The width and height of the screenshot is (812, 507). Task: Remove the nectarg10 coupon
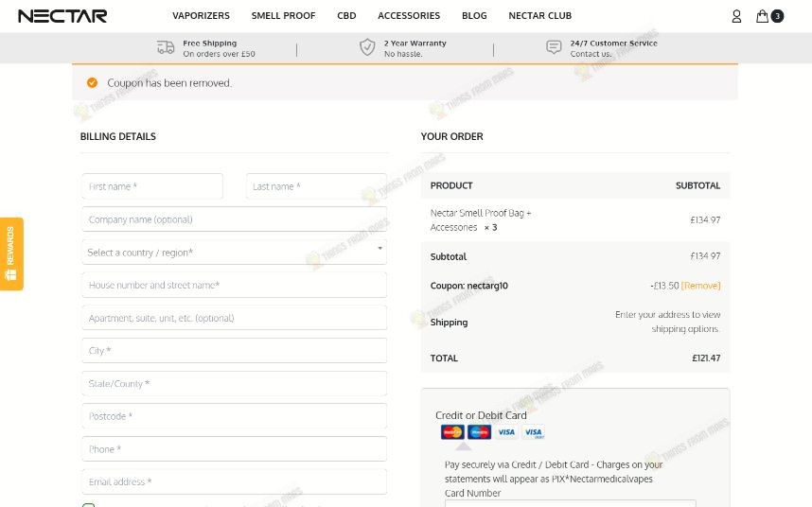coord(700,286)
